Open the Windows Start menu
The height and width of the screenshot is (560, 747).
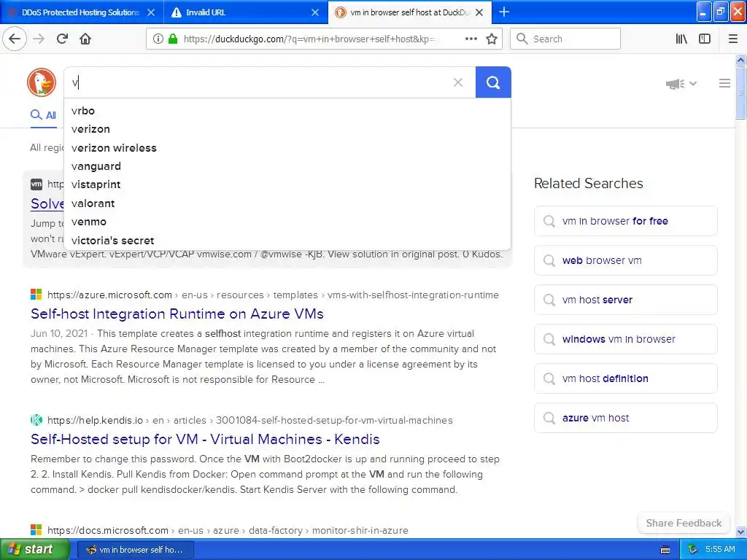pos(35,550)
